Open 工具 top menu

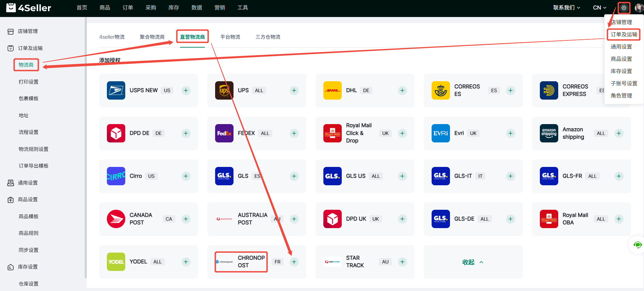pyautogui.click(x=243, y=7)
